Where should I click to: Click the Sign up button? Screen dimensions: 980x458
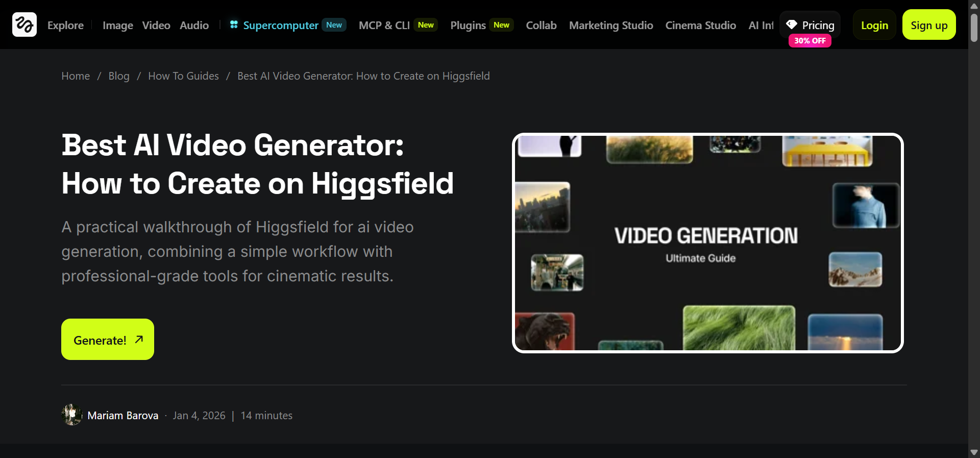929,25
